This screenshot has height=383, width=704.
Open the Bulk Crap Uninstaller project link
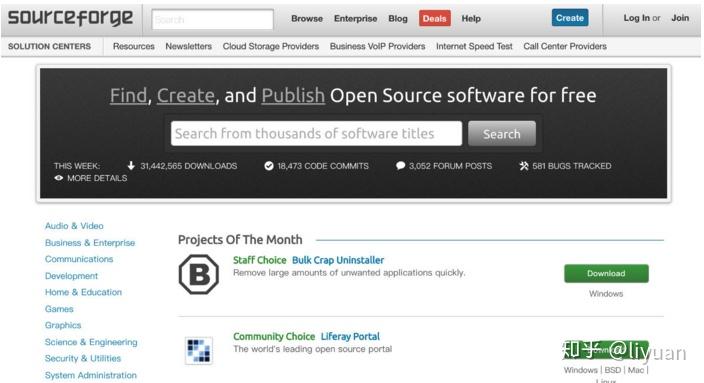[338, 260]
